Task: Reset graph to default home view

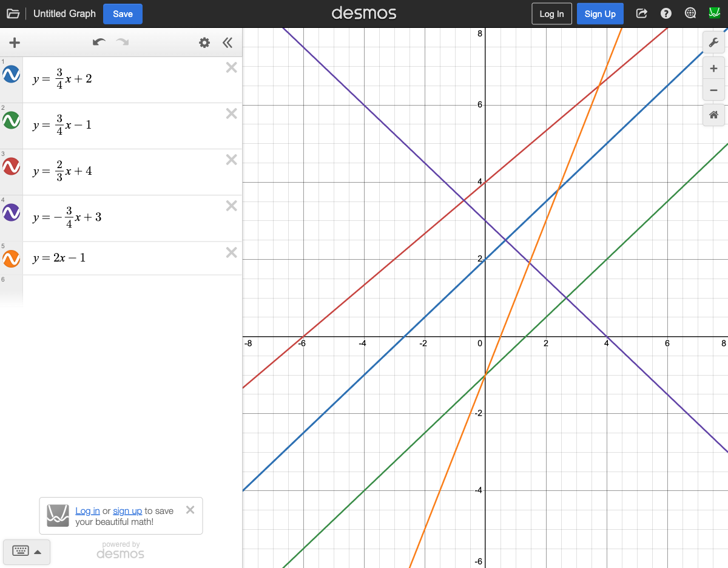Action: [x=713, y=115]
